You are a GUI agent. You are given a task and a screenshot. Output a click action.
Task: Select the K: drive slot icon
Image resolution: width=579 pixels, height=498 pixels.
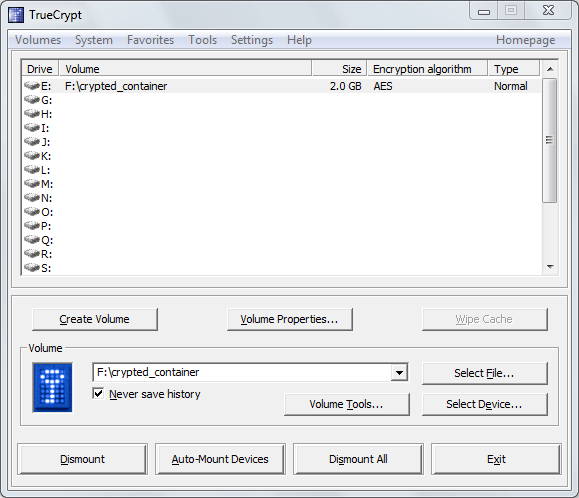coord(32,156)
